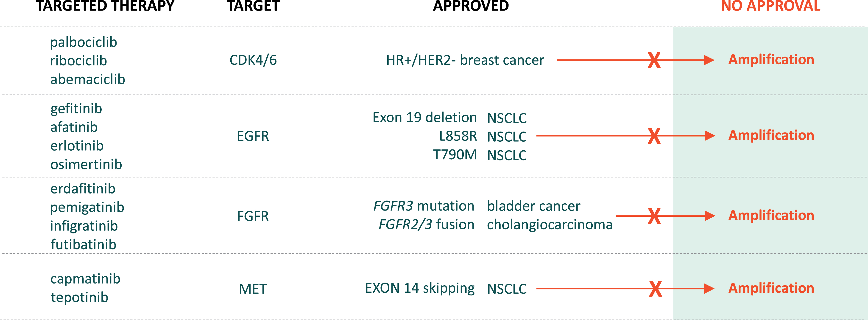Click the palbociclib drug name

coord(84,42)
